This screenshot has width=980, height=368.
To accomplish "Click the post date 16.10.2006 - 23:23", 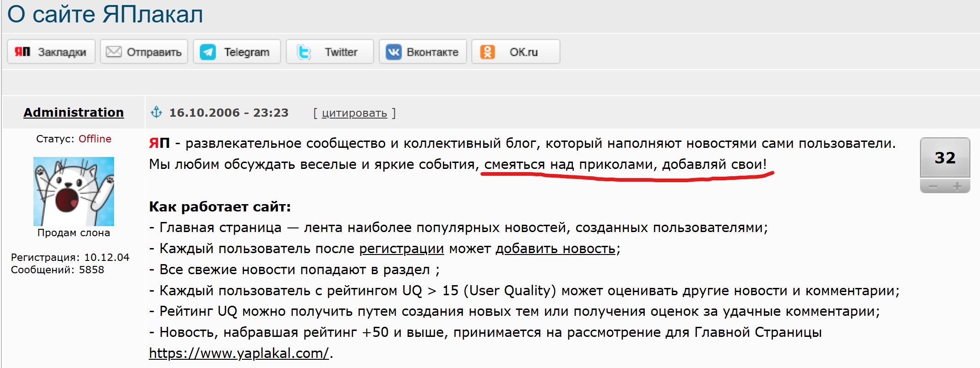I will [x=229, y=113].
